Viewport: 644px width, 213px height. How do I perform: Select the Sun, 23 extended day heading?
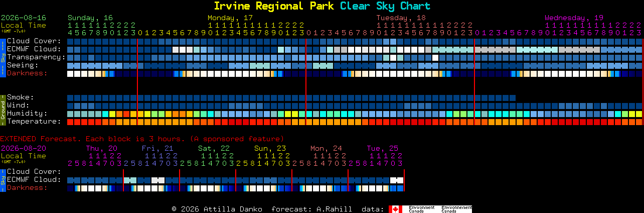270,148
